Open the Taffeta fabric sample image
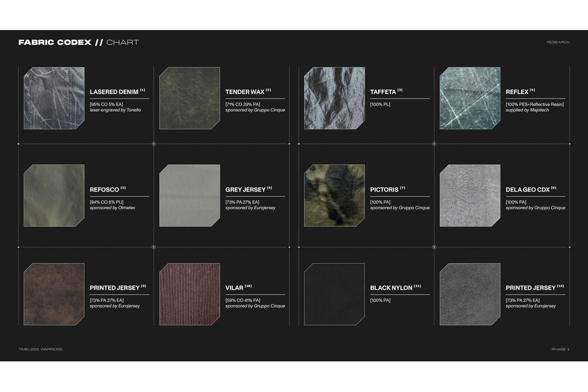 (334, 98)
